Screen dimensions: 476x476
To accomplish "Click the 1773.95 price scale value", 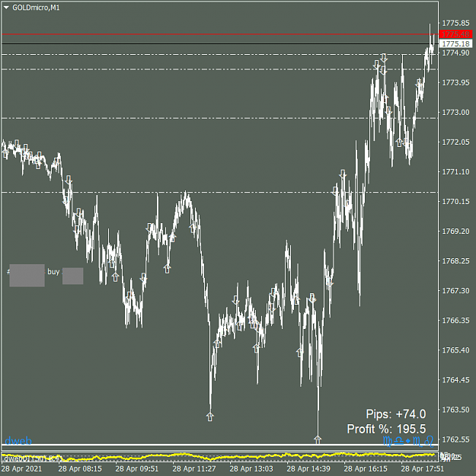I will (455, 82).
